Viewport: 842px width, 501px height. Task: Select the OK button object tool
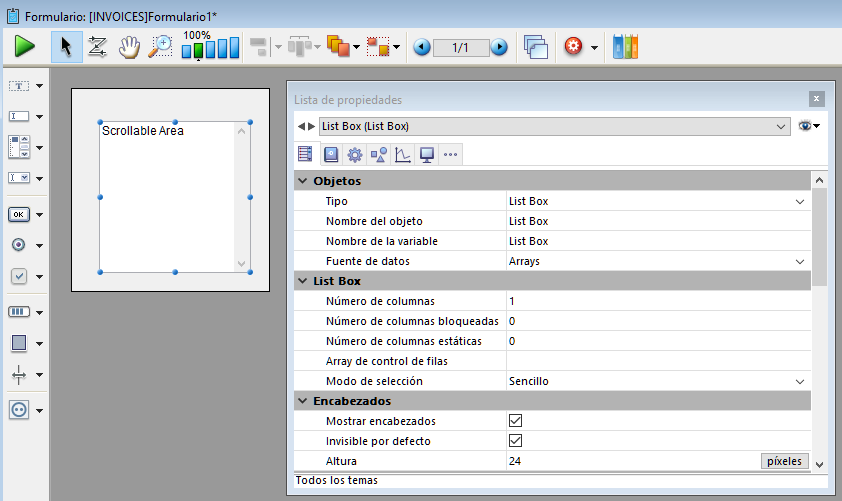pyautogui.click(x=19, y=214)
